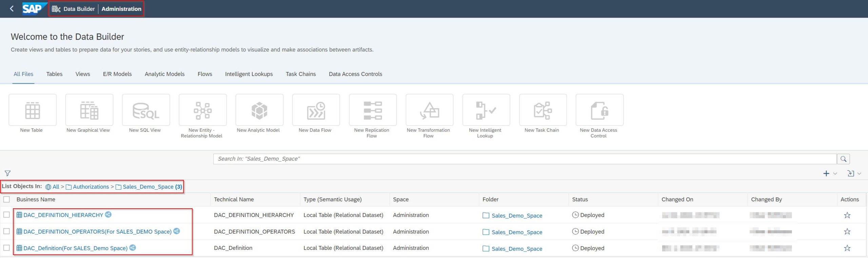Check the DAC_DEFINITION_HIERARCHY row checkbox
The height and width of the screenshot is (258, 868).
[x=6, y=215]
